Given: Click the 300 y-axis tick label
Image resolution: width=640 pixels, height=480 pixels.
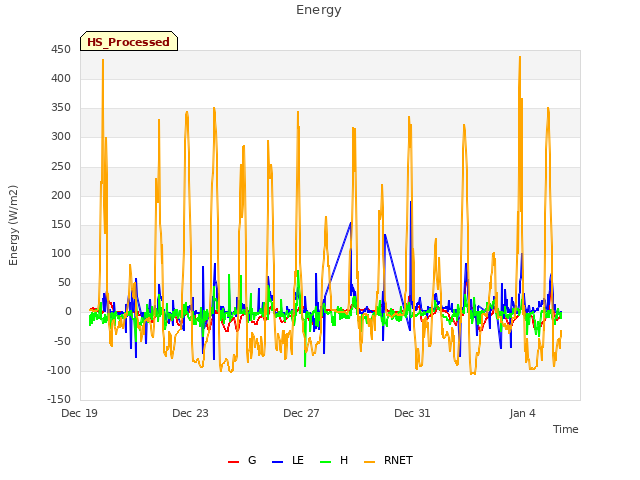Looking at the screenshot, I should (61, 137).
